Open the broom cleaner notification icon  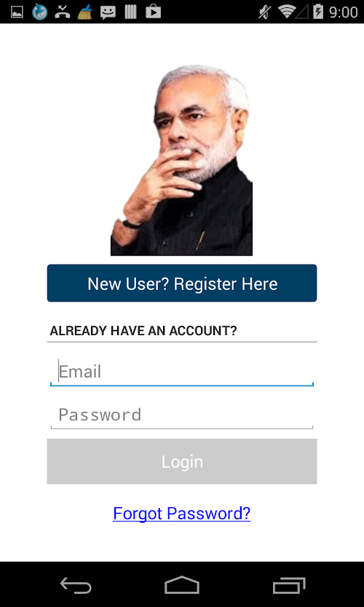coord(84,12)
